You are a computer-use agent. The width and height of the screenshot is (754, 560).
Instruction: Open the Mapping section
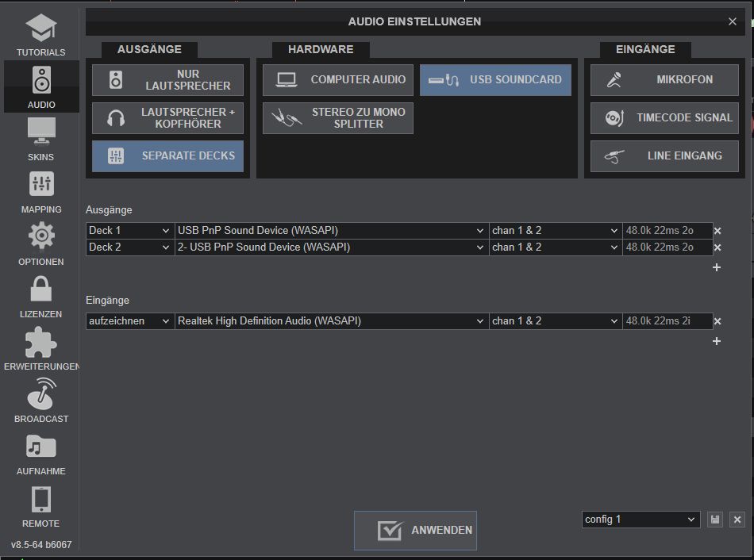click(40, 192)
